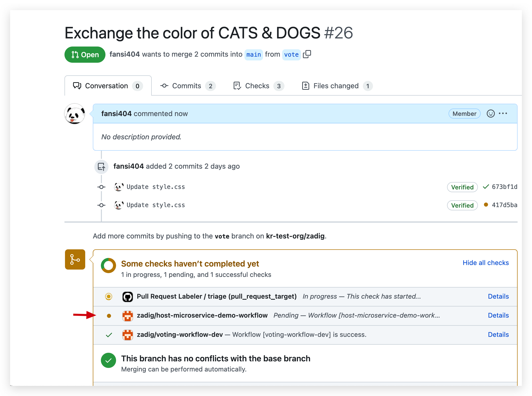Image resolution: width=532 pixels, height=396 pixels.
Task: Open the first Update style.css commit
Action: tap(156, 187)
